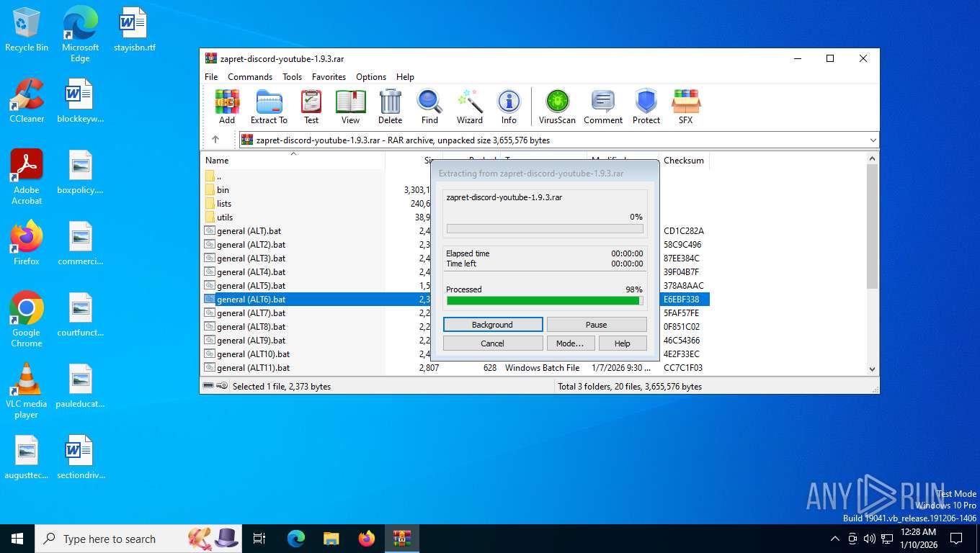The width and height of the screenshot is (980, 553).
Task: Open the Commands menu
Action: 250,76
